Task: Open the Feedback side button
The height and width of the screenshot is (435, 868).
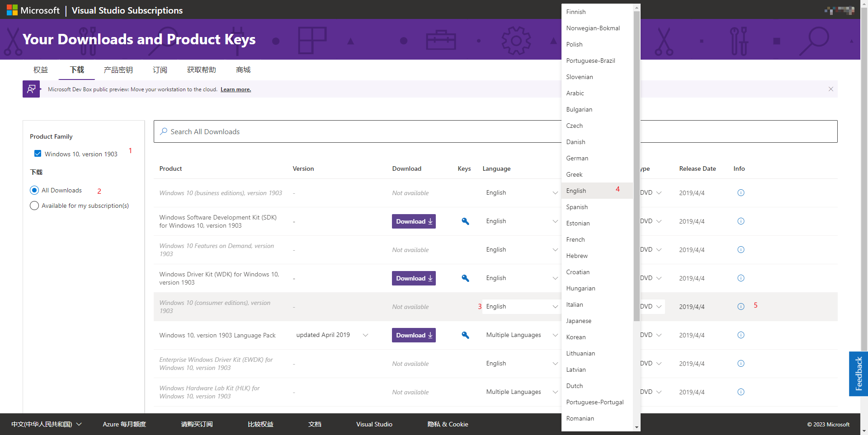Action: (x=858, y=374)
